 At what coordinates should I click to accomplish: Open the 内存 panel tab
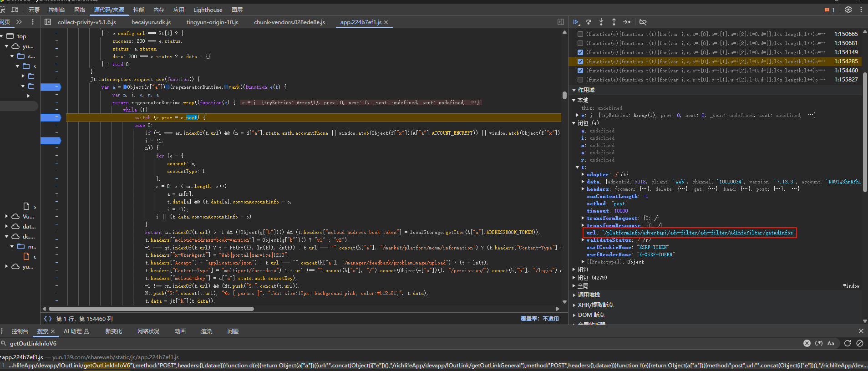click(159, 10)
